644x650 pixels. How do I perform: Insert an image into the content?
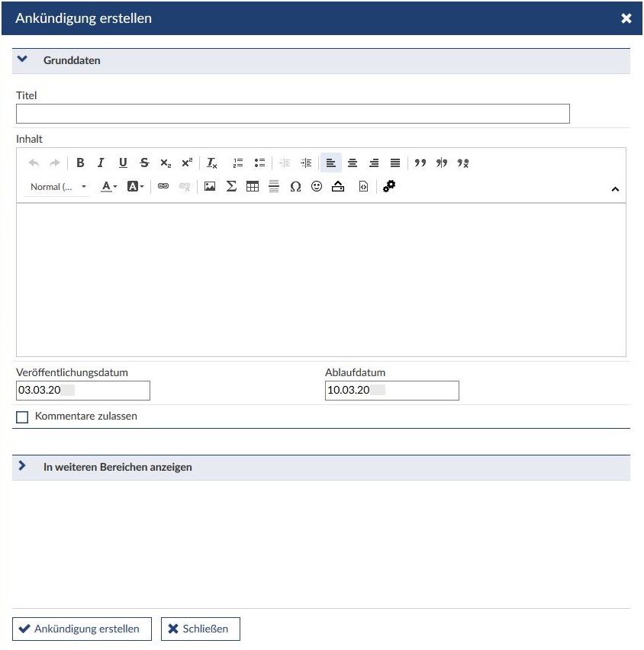click(x=210, y=186)
